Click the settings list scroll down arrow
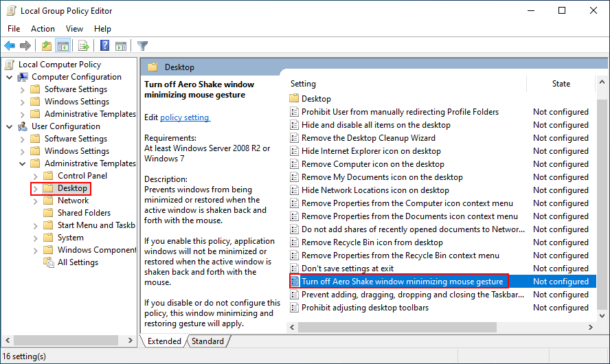Screen dimensions: 610x364 (602, 316)
